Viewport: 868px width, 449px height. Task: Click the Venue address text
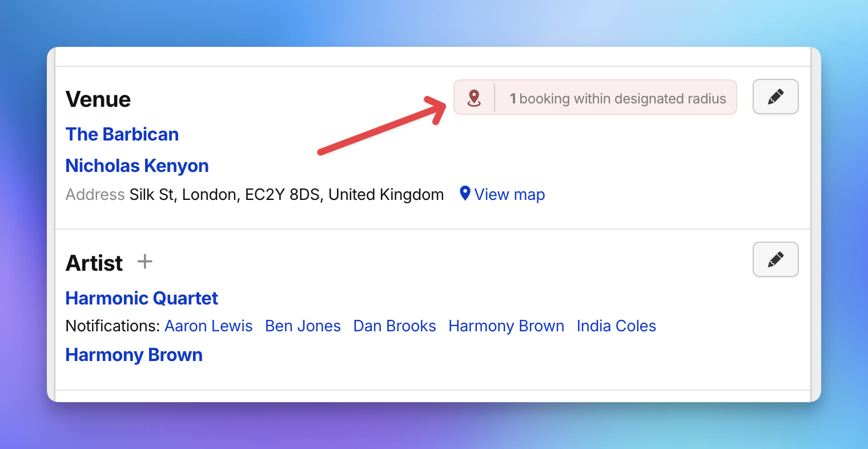coord(287,195)
